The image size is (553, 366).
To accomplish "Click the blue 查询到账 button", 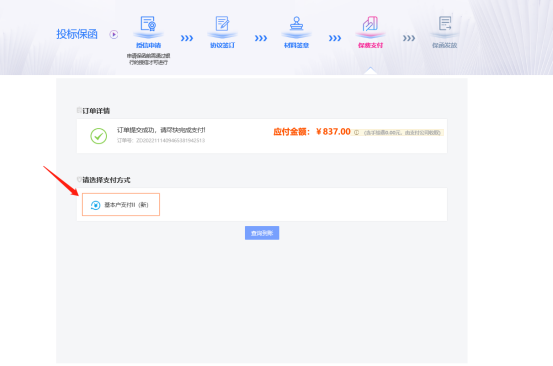I will pos(262,233).
